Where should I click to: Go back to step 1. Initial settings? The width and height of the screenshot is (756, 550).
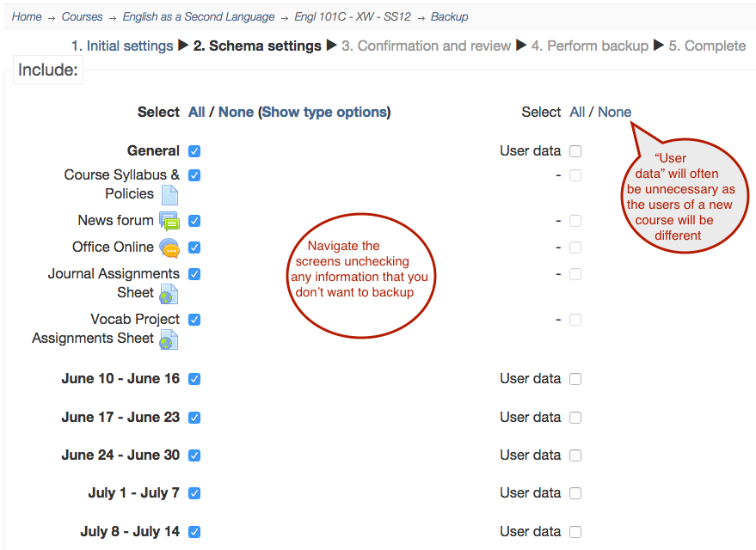click(122, 46)
